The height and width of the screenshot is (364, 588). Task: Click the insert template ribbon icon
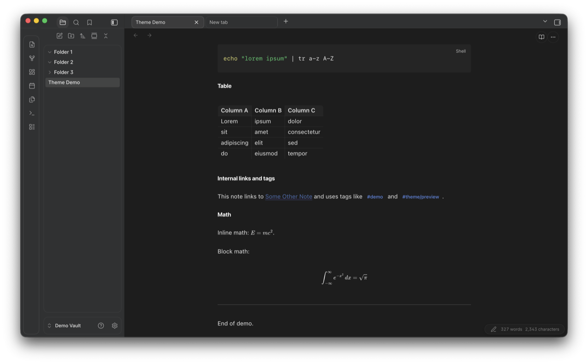32,100
